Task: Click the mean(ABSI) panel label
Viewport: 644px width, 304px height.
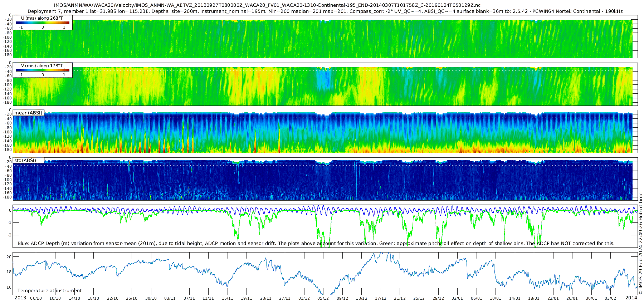Action: (28, 113)
